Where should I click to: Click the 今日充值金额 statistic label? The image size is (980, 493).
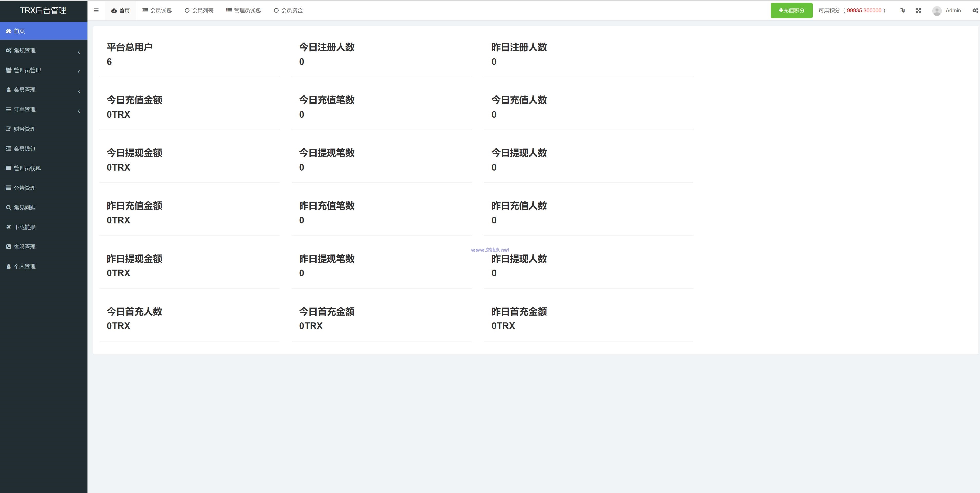tap(134, 100)
